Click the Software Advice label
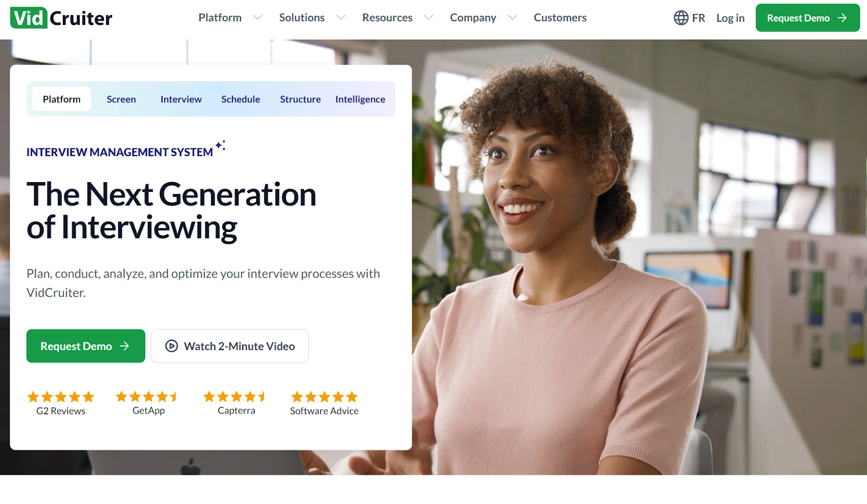The height and width of the screenshot is (504, 867). (x=324, y=411)
